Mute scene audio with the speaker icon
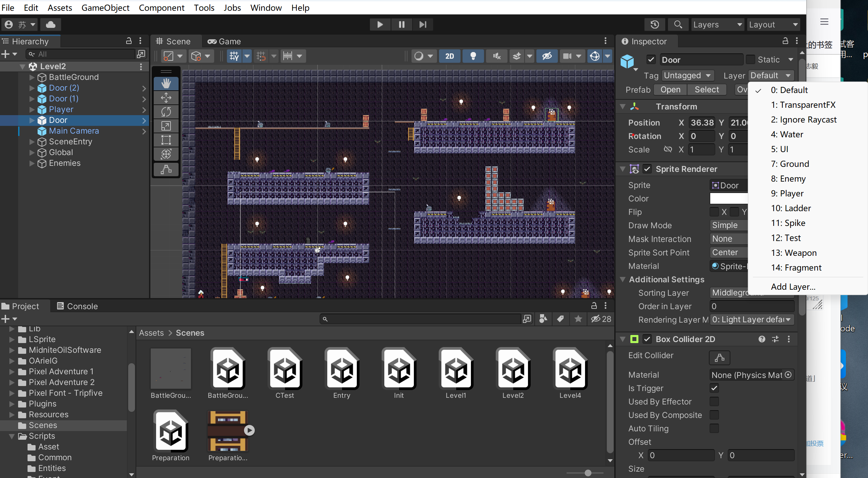This screenshot has height=478, width=868. tap(496, 56)
